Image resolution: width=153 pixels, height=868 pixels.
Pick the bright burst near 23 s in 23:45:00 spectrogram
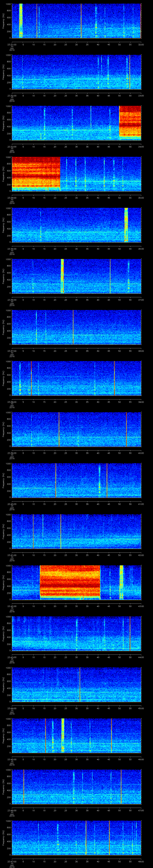[63, 735]
